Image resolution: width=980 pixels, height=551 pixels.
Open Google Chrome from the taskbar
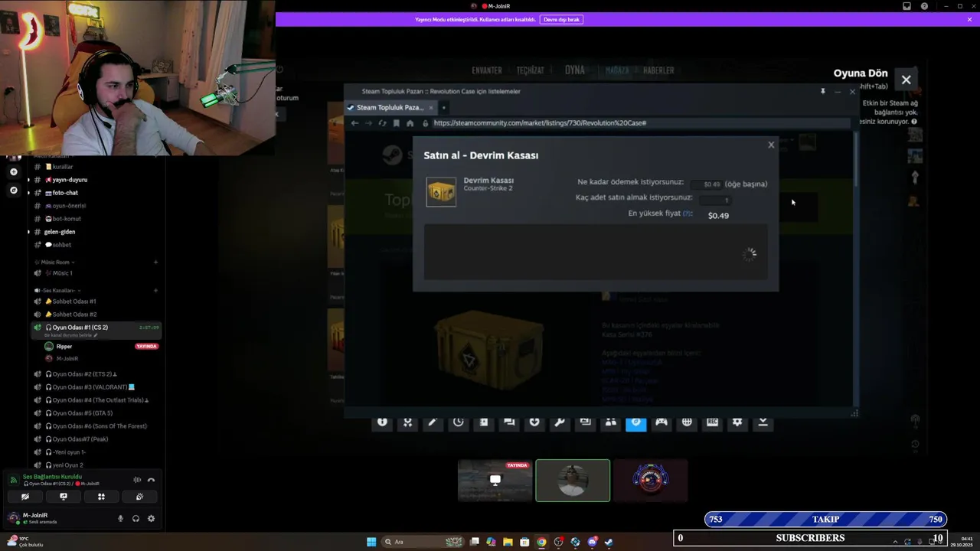pyautogui.click(x=541, y=542)
